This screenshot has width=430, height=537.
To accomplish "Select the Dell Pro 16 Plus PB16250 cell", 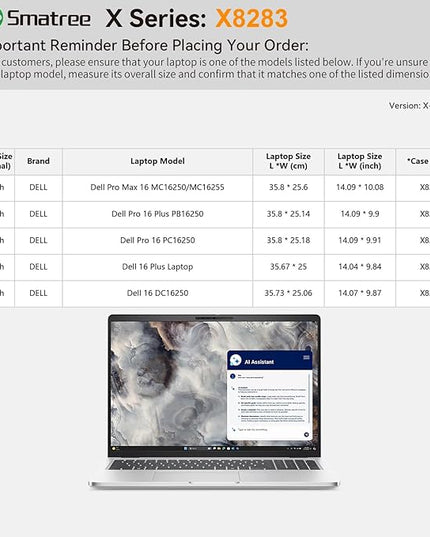I will tap(157, 214).
